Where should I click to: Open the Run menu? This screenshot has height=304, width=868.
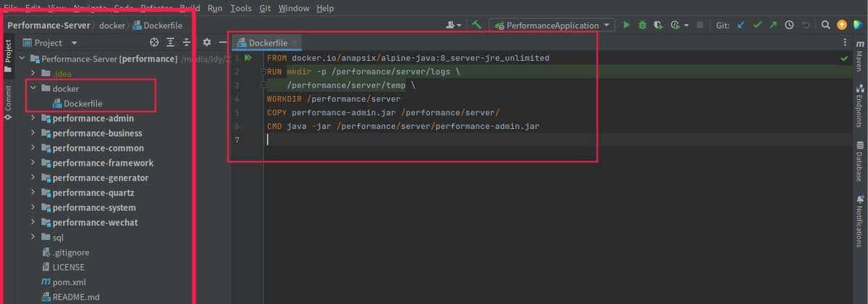click(215, 8)
